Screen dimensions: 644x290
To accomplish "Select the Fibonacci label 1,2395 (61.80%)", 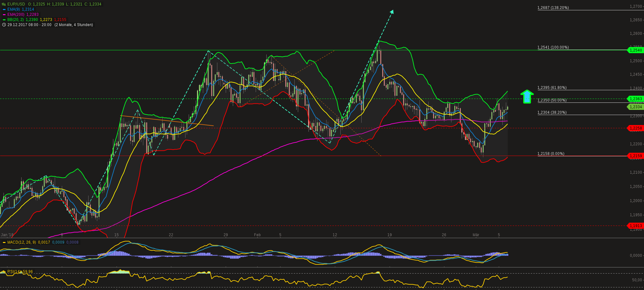I will [552, 88].
